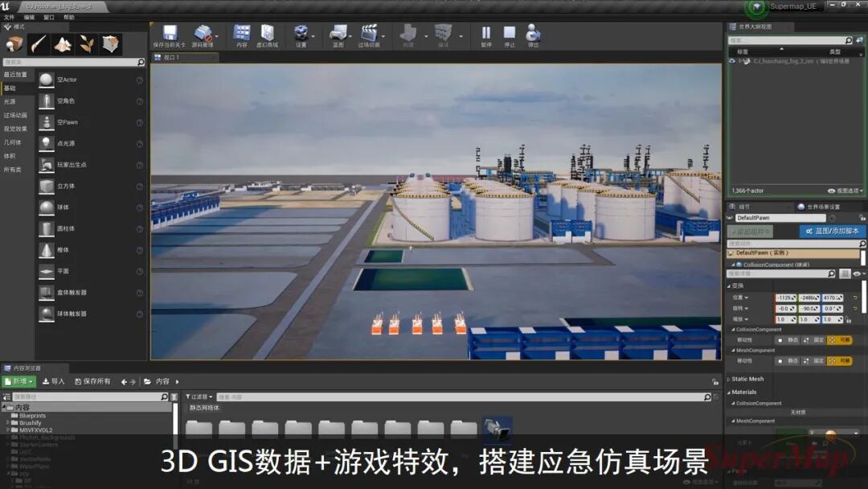The image size is (868, 489).
Task: Click the 球体 sphere icon
Action: click(47, 208)
